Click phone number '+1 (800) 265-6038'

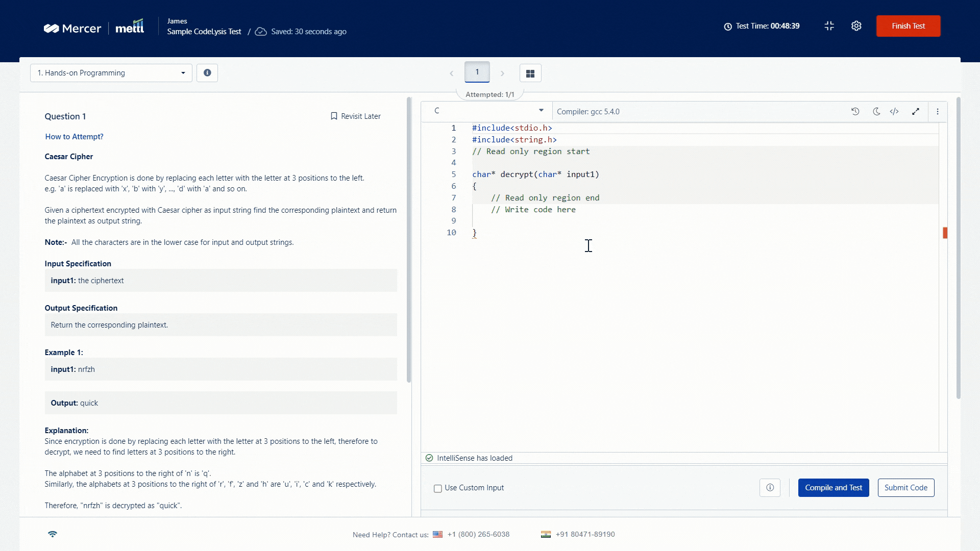(478, 535)
